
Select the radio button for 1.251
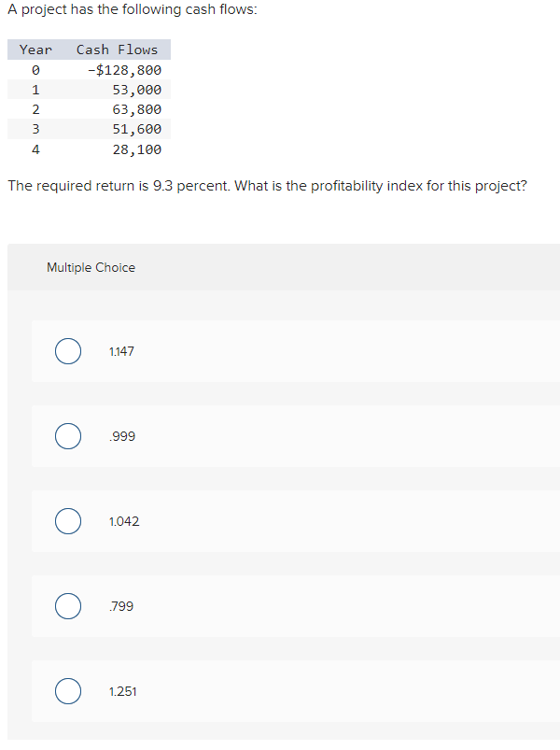point(67,691)
